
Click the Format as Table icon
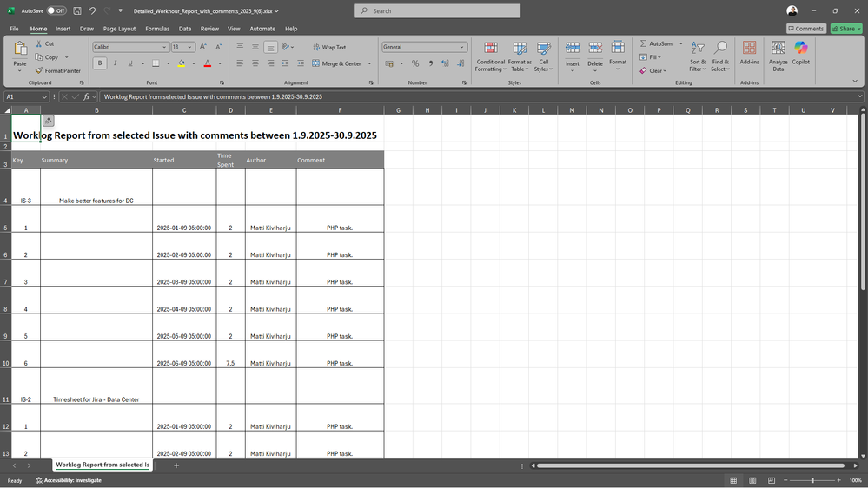(x=520, y=49)
